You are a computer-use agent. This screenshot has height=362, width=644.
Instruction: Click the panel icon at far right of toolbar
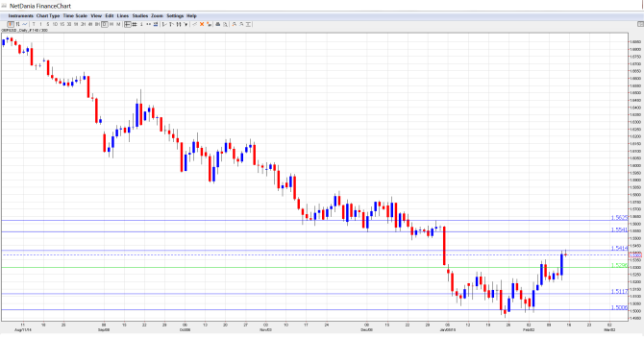640,24
